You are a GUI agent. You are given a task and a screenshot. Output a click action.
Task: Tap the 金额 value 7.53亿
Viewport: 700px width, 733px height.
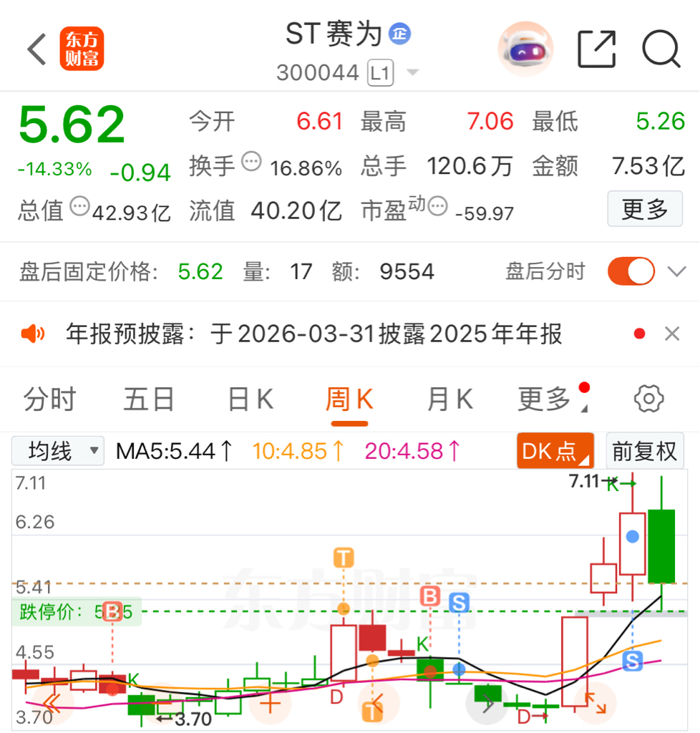click(x=648, y=166)
